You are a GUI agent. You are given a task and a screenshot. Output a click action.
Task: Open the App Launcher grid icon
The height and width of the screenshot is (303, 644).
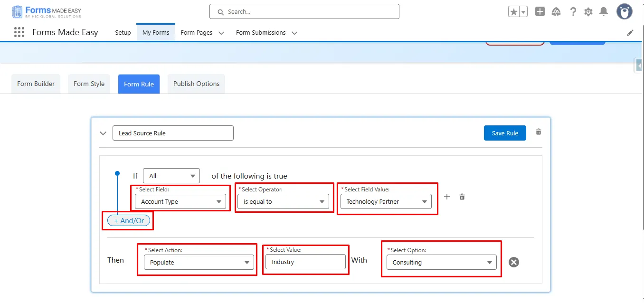click(19, 32)
